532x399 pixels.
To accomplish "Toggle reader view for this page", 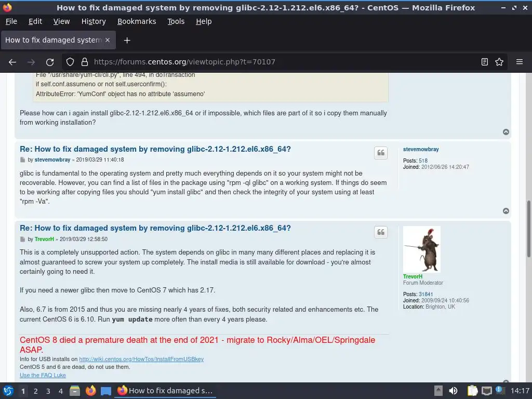I will tap(485, 62).
